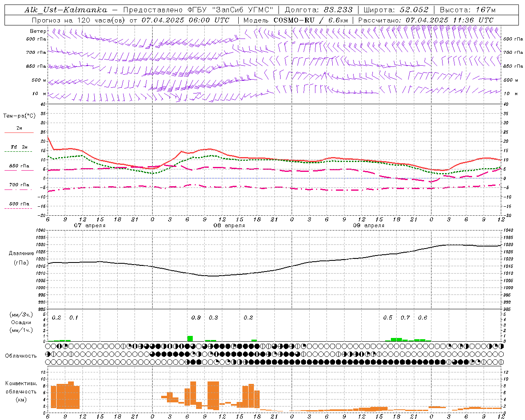Click the 0.5 precipitation value
Image resolution: width=525 pixels, height=420 pixels.
click(388, 318)
